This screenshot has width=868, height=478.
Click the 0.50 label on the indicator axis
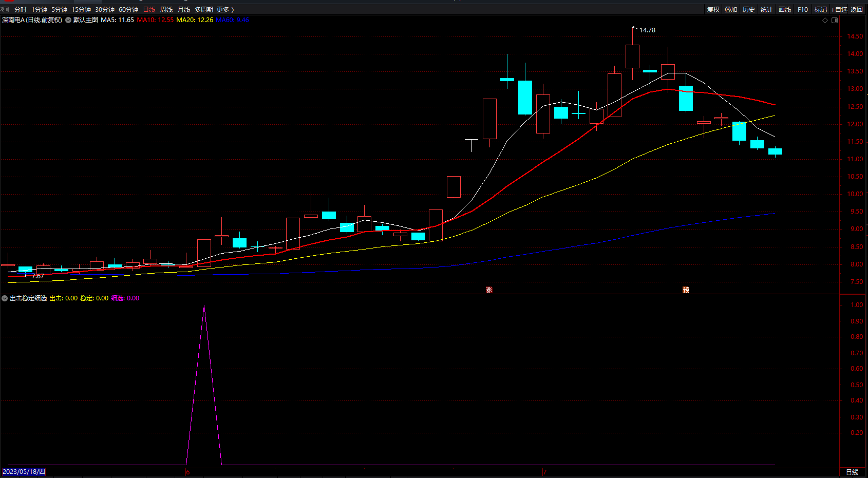[x=857, y=385]
